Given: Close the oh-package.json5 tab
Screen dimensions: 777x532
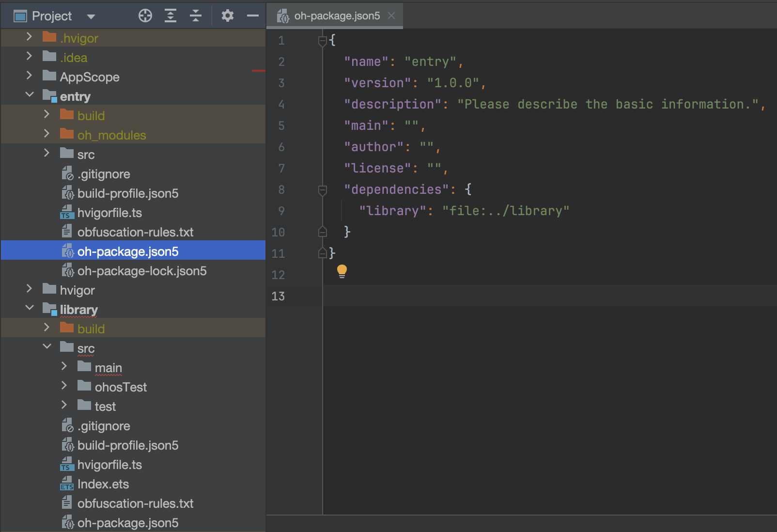Looking at the screenshot, I should (391, 16).
